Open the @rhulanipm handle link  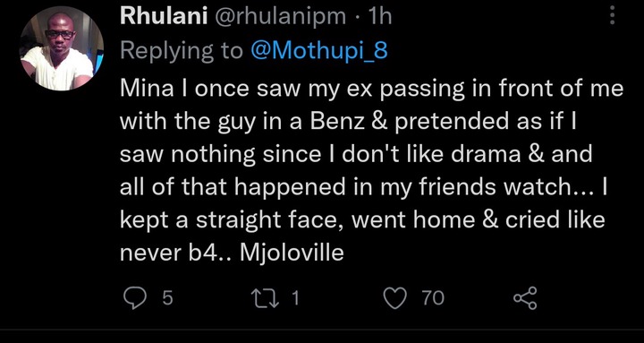[278, 17]
